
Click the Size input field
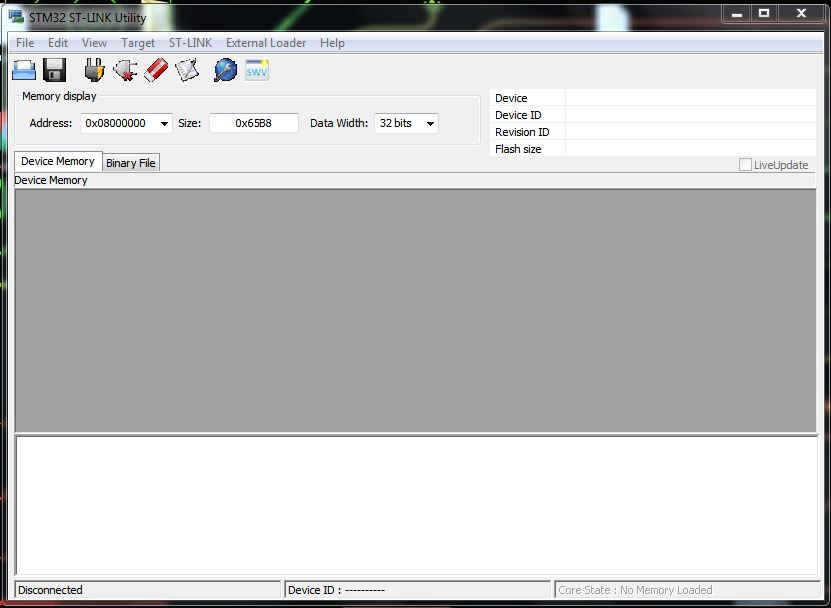pyautogui.click(x=254, y=123)
